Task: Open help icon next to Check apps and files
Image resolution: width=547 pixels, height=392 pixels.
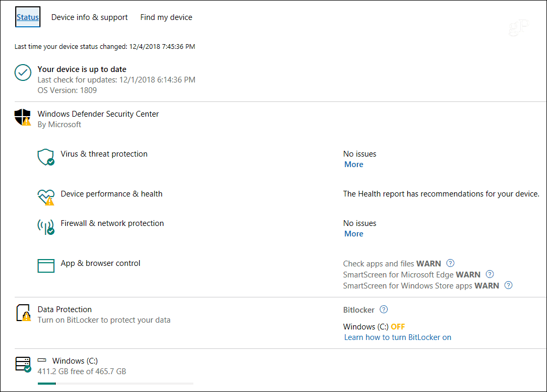Action: (x=450, y=263)
